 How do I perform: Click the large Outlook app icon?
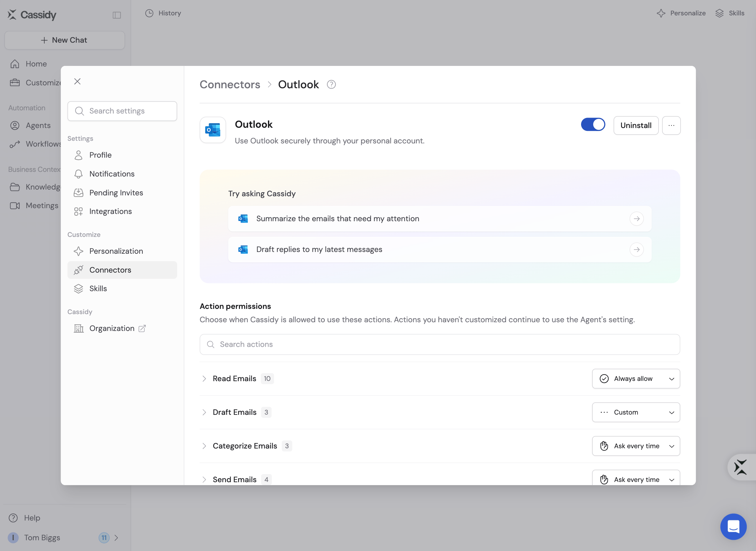click(x=213, y=130)
